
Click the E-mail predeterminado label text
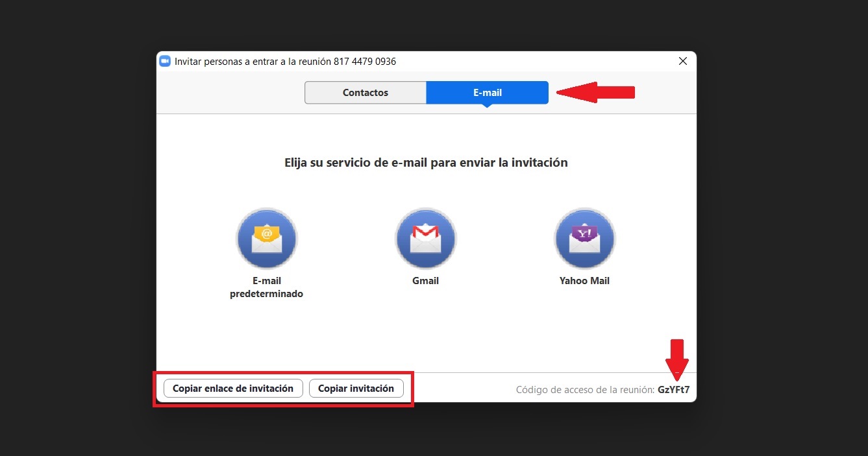[266, 287]
